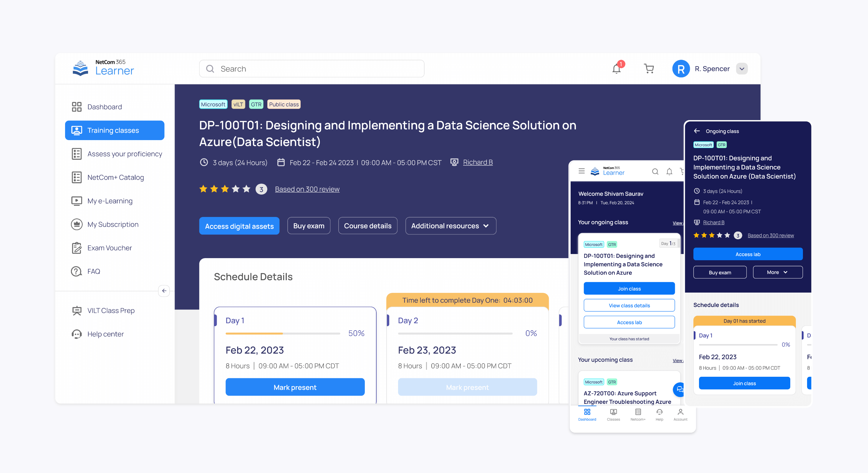The image size is (868, 473).
Task: Open NetCom+ Catalog in sidebar
Action: coord(115,177)
